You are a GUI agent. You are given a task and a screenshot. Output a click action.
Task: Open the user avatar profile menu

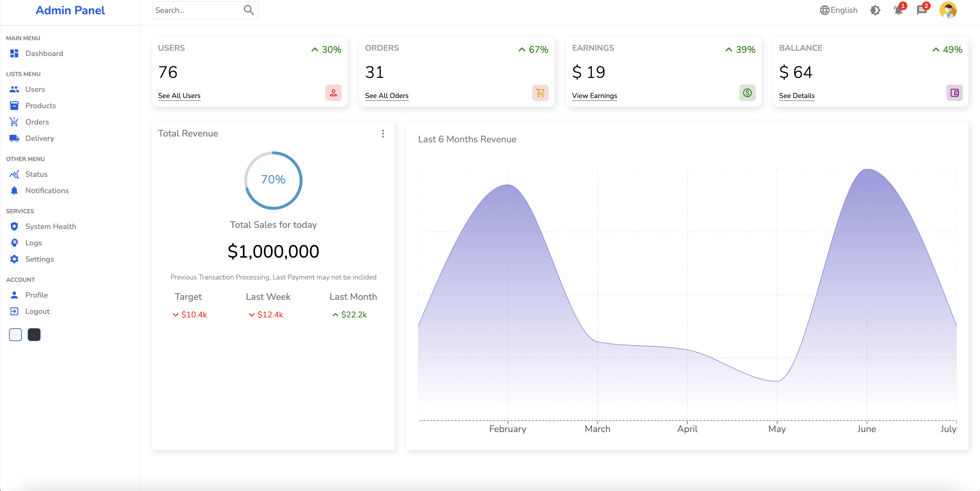tap(948, 10)
